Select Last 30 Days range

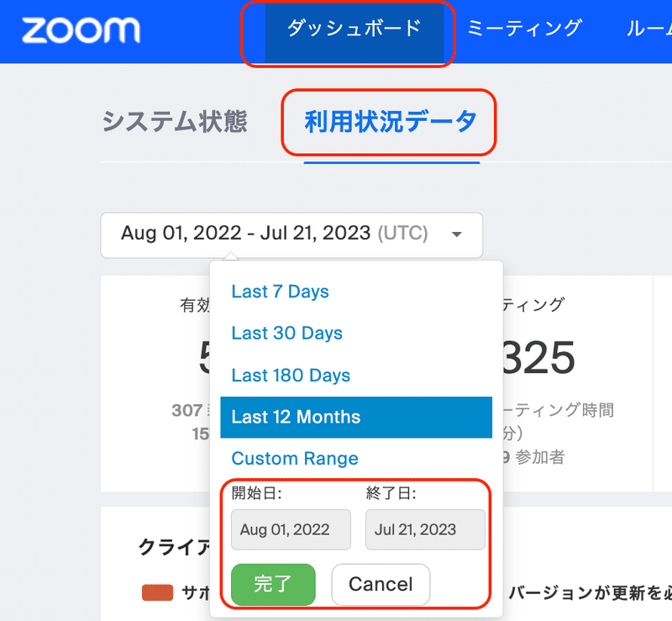pos(287,334)
